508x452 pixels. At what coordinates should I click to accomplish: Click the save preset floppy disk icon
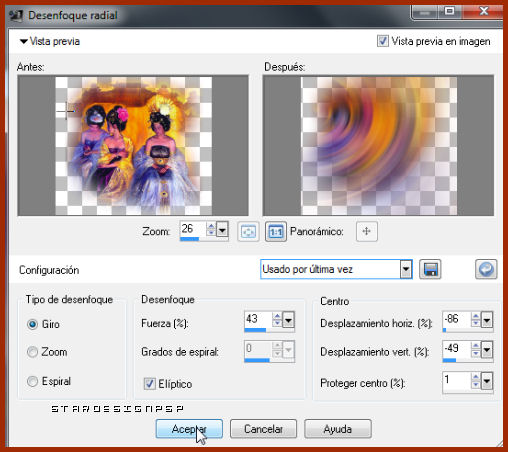(x=430, y=269)
